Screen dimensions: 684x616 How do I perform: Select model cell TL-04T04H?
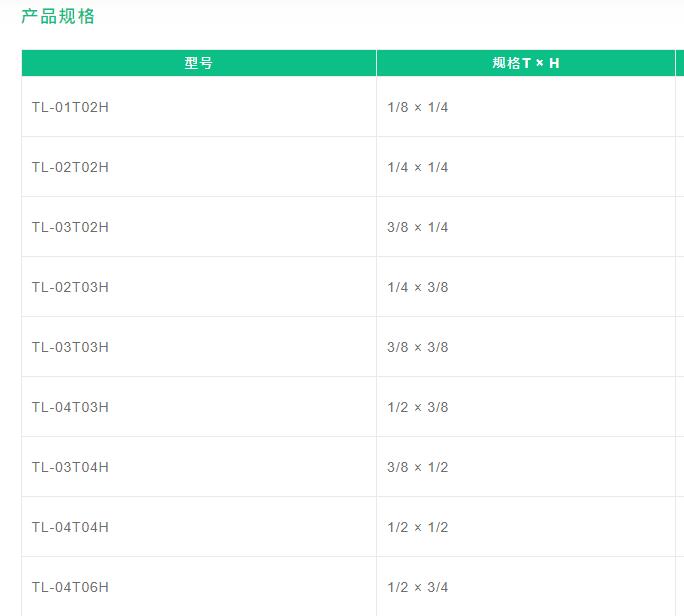(199, 527)
